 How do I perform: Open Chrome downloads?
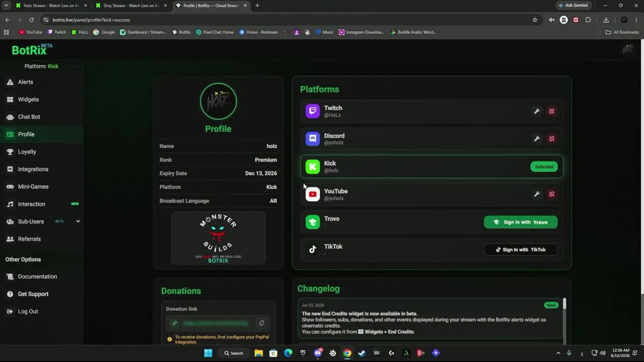click(606, 20)
